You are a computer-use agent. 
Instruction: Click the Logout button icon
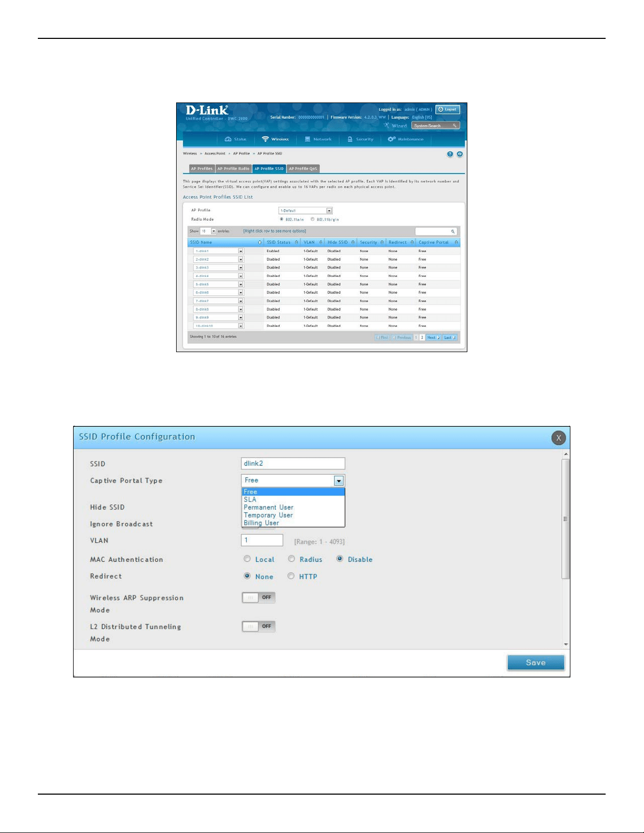tap(441, 109)
